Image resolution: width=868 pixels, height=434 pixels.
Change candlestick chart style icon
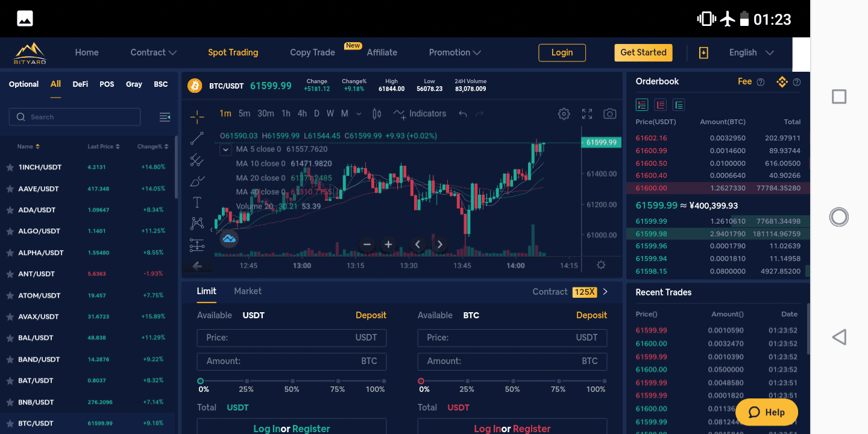[377, 114]
